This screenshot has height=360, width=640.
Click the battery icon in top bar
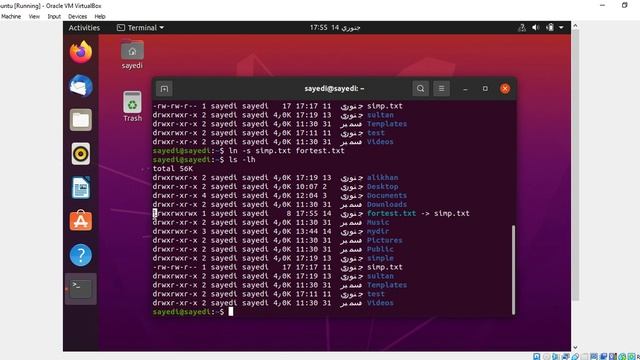coord(550,28)
